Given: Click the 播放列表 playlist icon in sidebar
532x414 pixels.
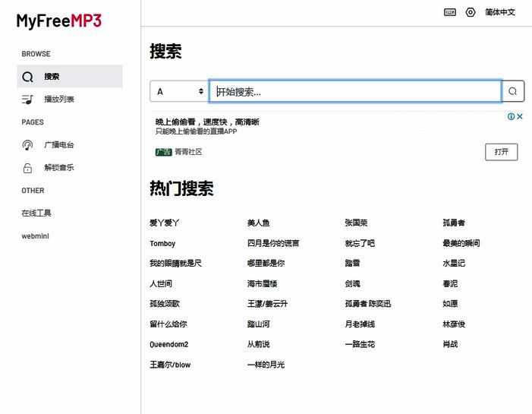Looking at the screenshot, I should (x=28, y=100).
